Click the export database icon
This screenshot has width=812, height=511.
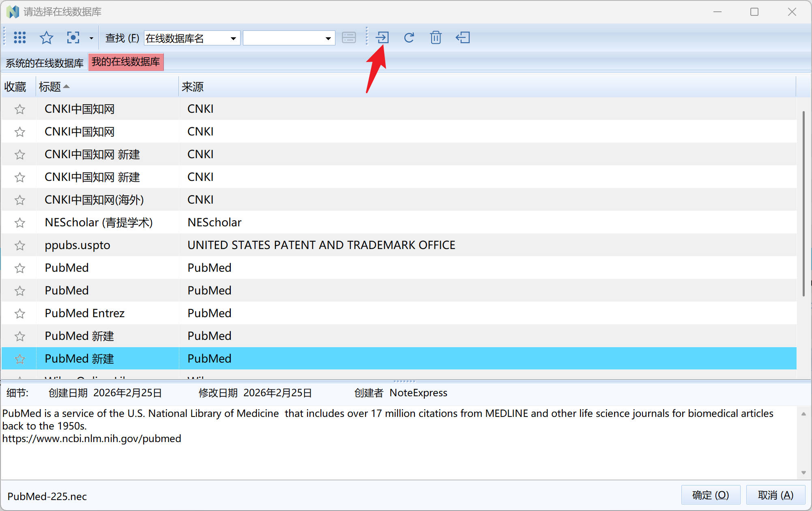click(x=463, y=38)
